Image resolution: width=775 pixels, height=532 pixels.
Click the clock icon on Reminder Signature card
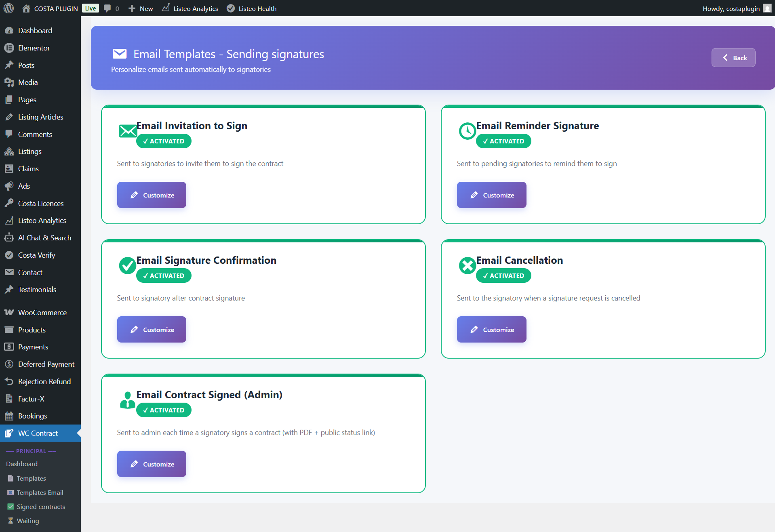click(x=468, y=131)
